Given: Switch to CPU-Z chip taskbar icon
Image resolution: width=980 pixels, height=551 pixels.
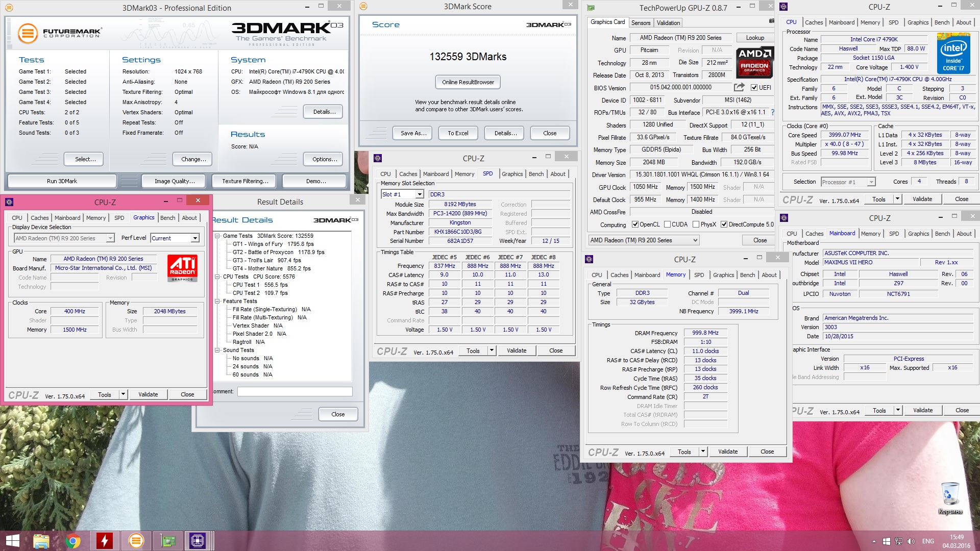Looking at the screenshot, I should click(197, 541).
